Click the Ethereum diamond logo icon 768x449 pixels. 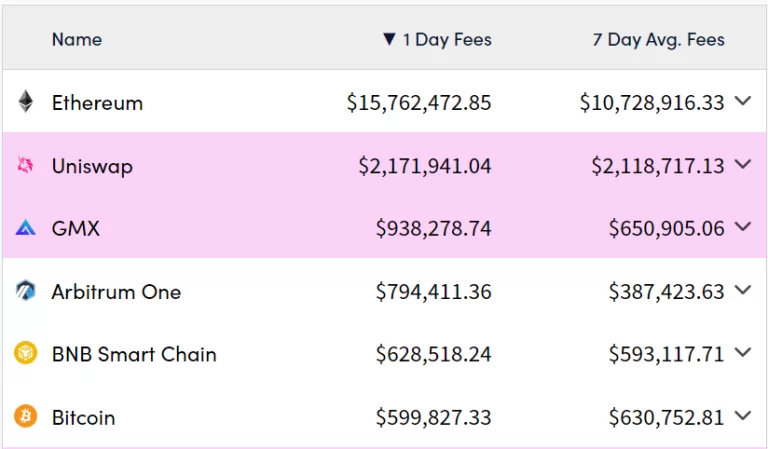tap(26, 102)
